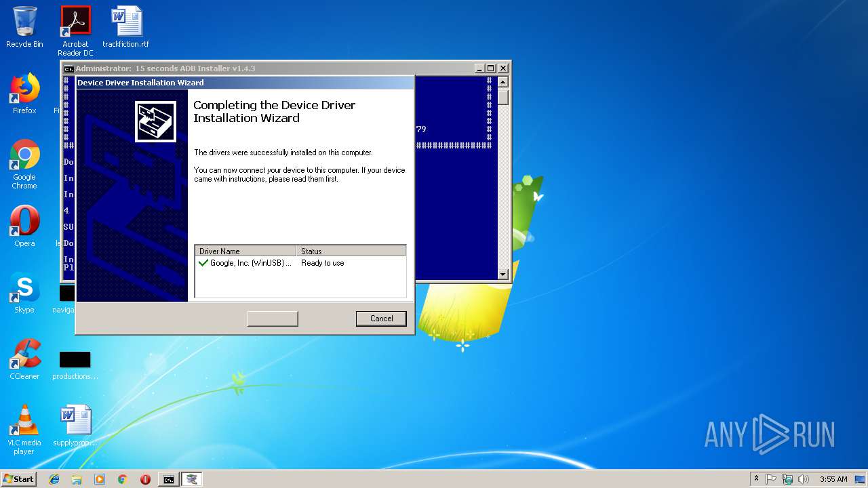The image size is (868, 488).
Task: Maximize the ADB Installer console window
Action: 491,68
